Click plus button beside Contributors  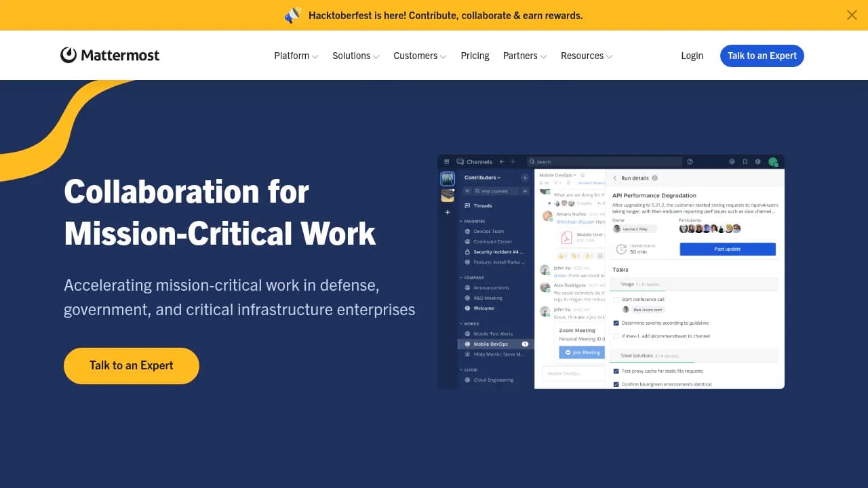click(524, 178)
